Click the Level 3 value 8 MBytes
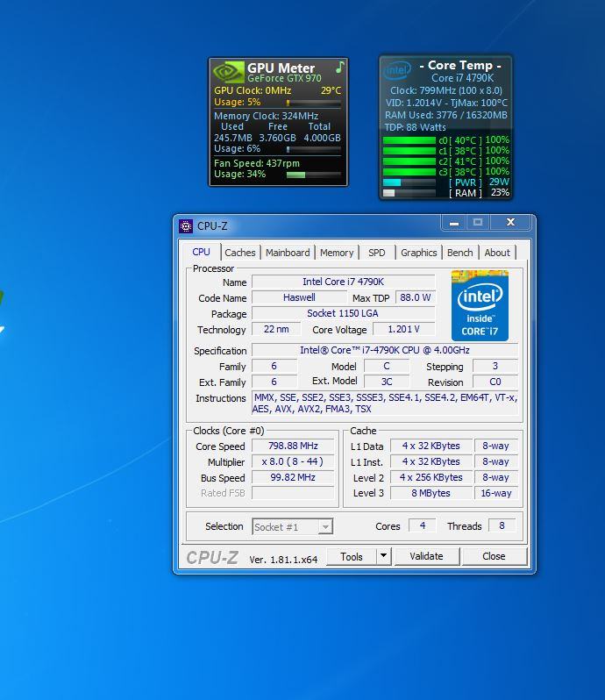605x700 pixels. point(431,493)
